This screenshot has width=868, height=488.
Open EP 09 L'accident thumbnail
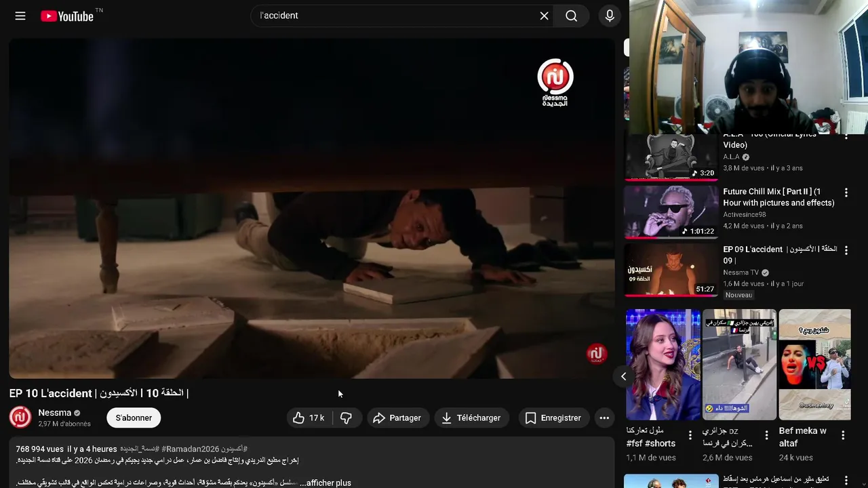pyautogui.click(x=671, y=270)
